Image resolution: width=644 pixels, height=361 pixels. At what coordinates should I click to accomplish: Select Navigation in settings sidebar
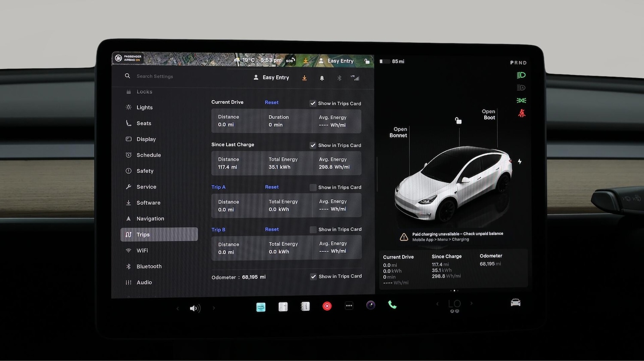[150, 218]
